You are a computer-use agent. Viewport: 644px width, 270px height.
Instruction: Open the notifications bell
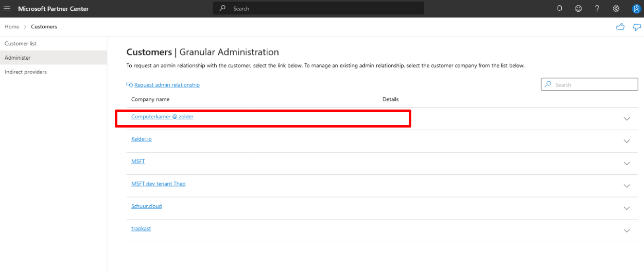click(560, 9)
